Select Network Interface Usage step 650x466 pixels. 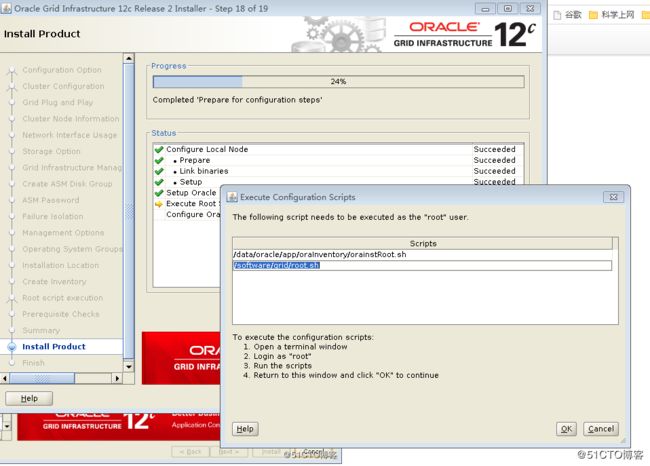[x=69, y=135]
